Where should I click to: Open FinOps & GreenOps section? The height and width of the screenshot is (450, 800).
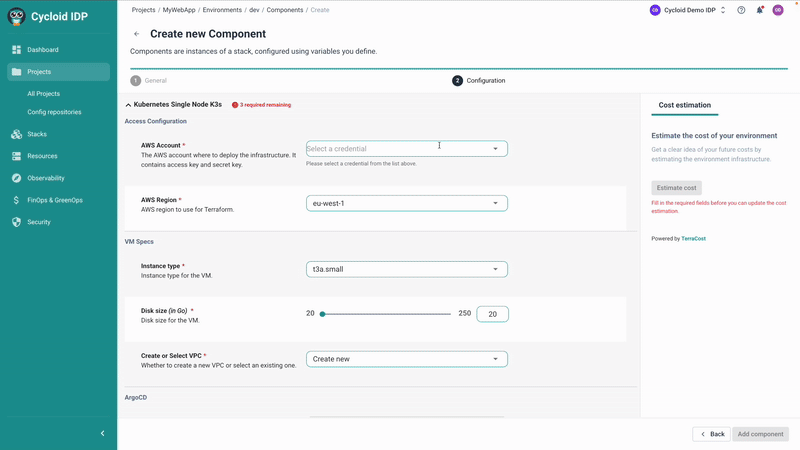(x=17, y=200)
